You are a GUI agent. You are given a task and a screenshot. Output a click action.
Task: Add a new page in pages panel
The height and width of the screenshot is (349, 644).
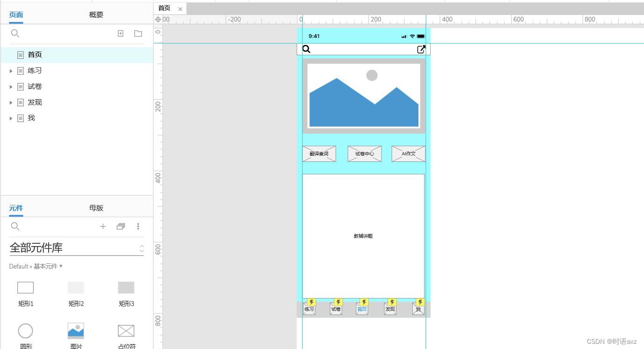click(x=120, y=33)
